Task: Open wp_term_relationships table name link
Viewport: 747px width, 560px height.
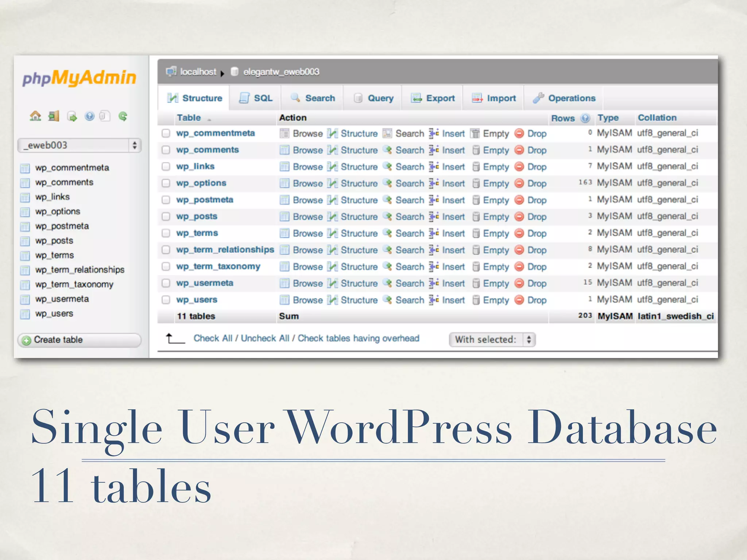Action: [225, 250]
